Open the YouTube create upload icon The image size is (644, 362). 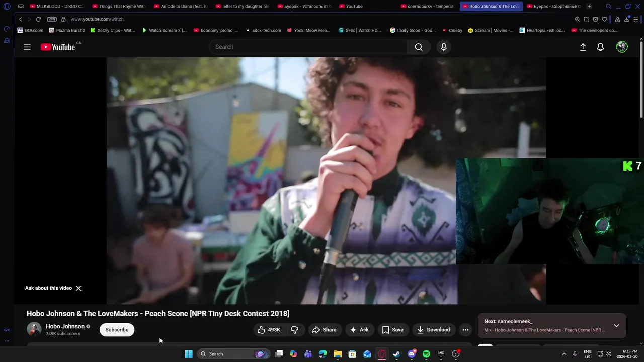click(583, 47)
